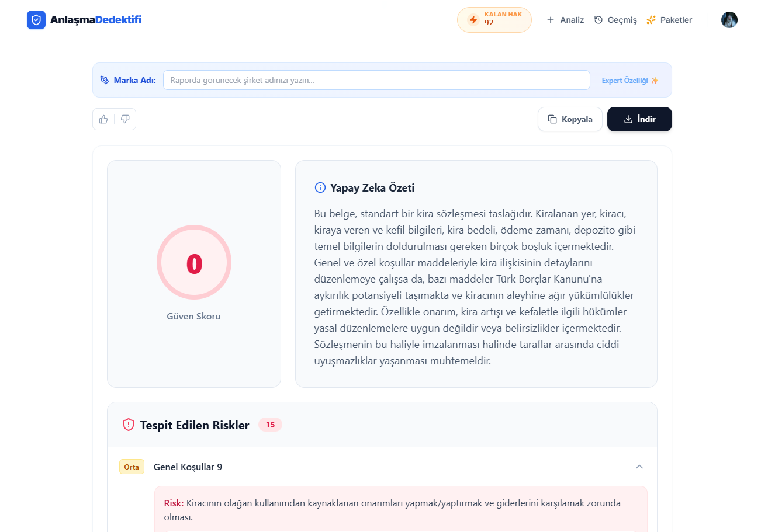Click the AnlaşmaDedektifi shield logo icon
The width and height of the screenshot is (775, 532).
36,19
